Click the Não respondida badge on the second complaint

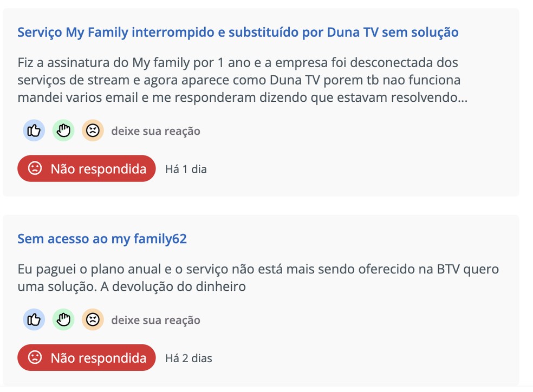tap(86, 357)
